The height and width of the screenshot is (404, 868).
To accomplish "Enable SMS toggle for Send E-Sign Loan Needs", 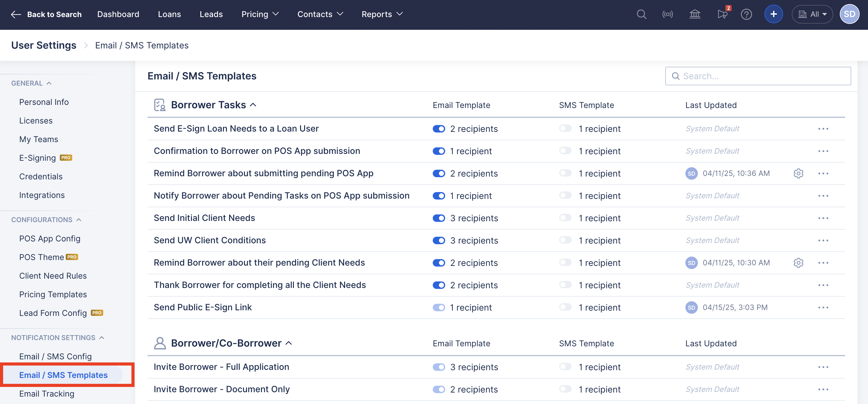I will tap(565, 128).
